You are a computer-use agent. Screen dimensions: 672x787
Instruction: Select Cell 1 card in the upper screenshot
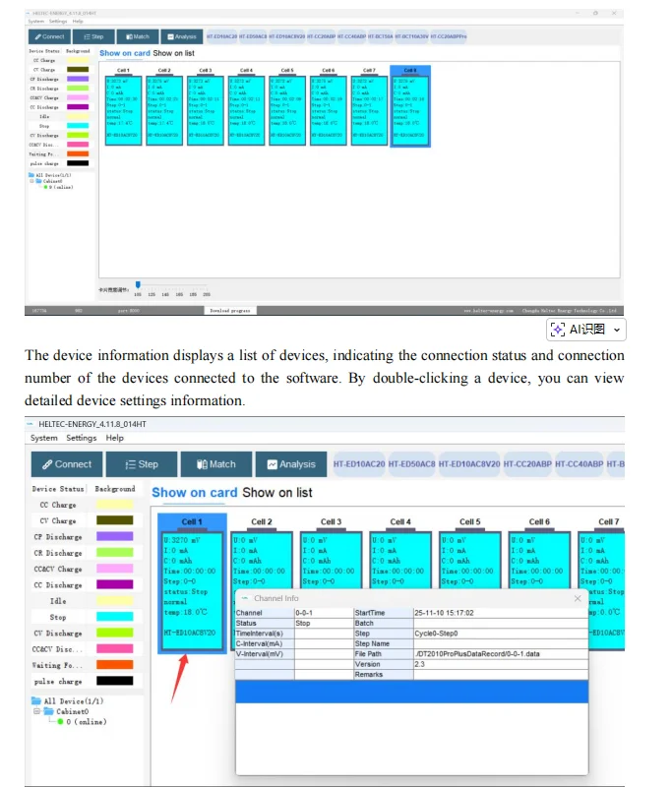(x=123, y=106)
